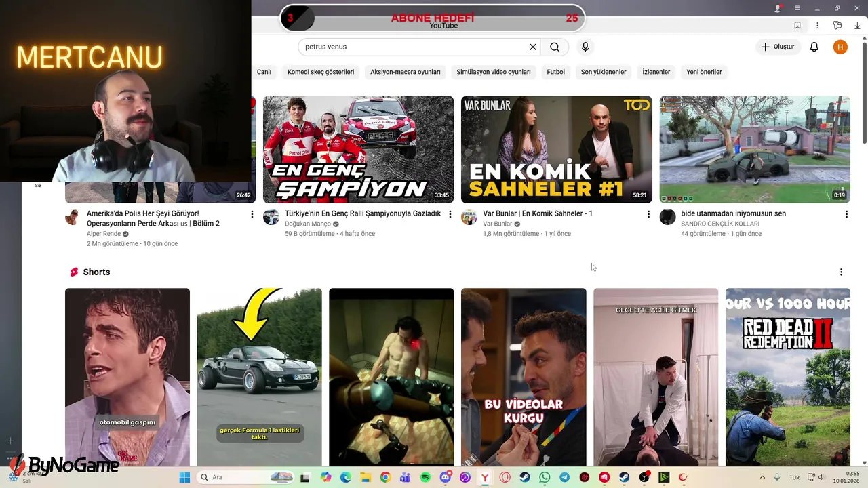Open the TUR keyboard language switcher
The height and width of the screenshot is (488, 868).
[x=794, y=477]
